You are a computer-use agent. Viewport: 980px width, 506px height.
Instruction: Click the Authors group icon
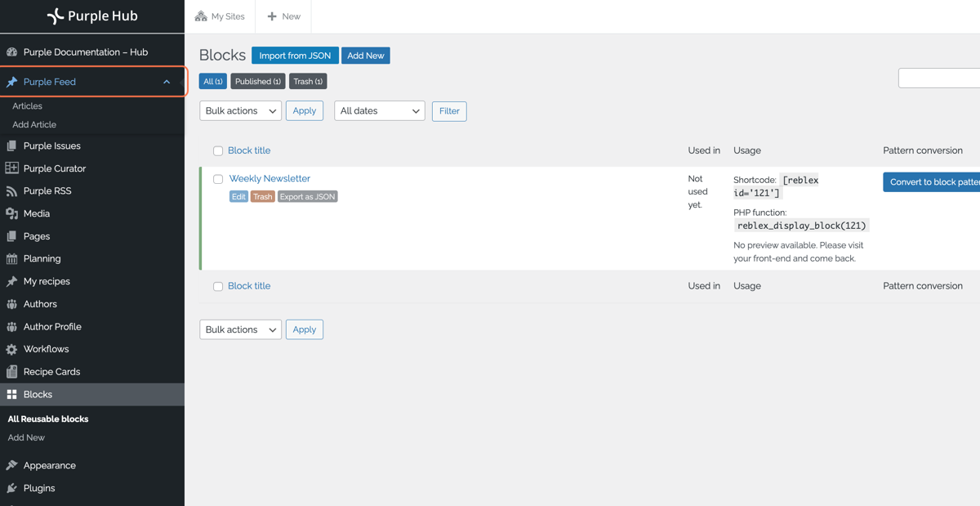click(x=11, y=304)
